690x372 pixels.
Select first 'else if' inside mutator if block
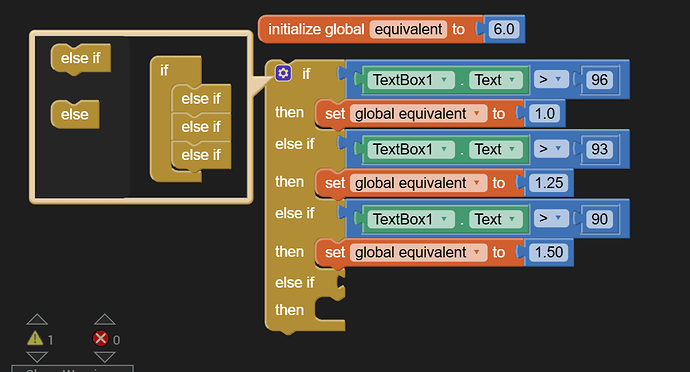(x=201, y=99)
